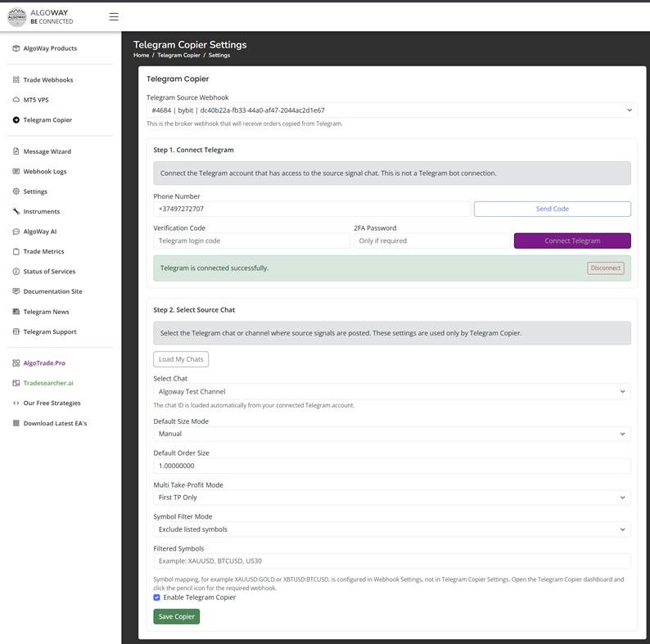Click the Status of Services info icon
650x644 pixels.
[x=16, y=271]
